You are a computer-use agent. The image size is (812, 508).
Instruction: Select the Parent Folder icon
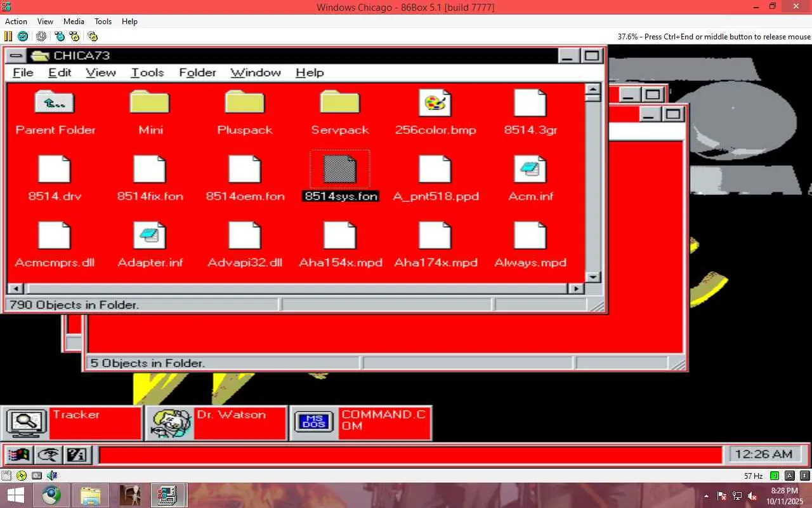[x=55, y=102]
